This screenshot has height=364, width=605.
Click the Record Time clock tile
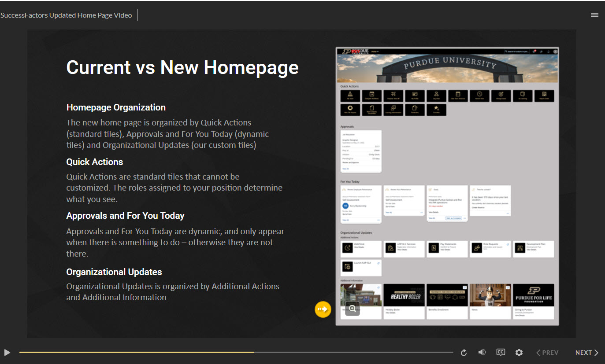coord(479,96)
